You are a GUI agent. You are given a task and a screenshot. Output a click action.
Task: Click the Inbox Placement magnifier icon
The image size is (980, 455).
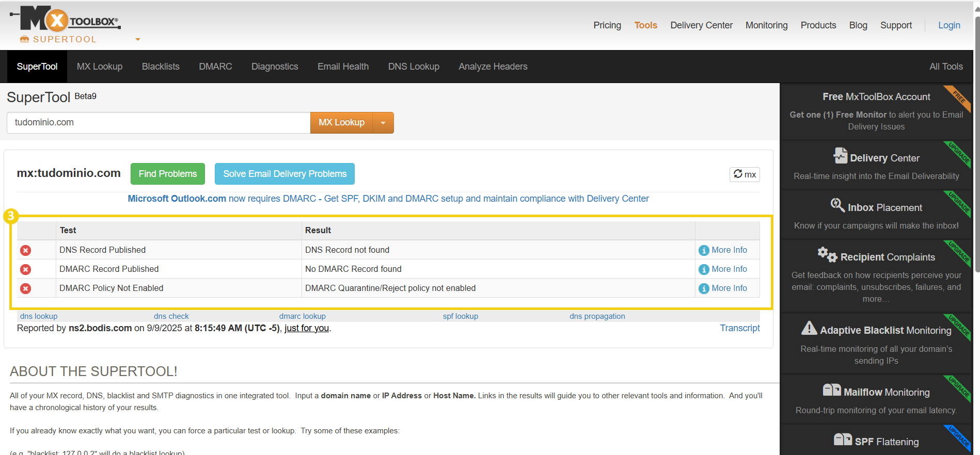pyautogui.click(x=837, y=205)
